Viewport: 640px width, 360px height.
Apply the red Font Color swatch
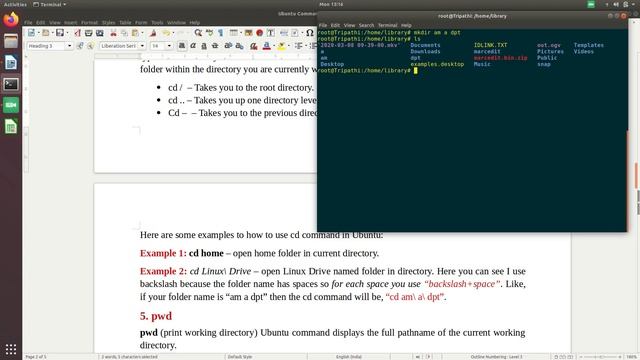click(267, 46)
